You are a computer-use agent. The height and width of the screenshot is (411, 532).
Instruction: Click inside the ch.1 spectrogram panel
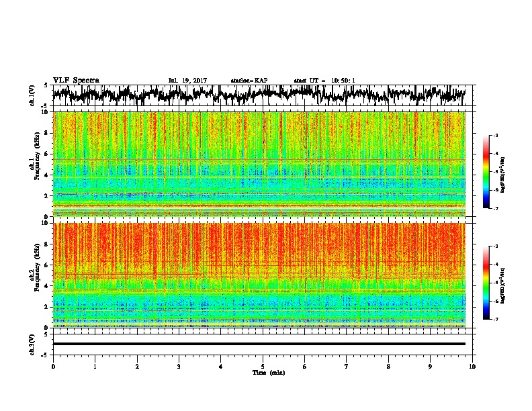[x=259, y=164]
